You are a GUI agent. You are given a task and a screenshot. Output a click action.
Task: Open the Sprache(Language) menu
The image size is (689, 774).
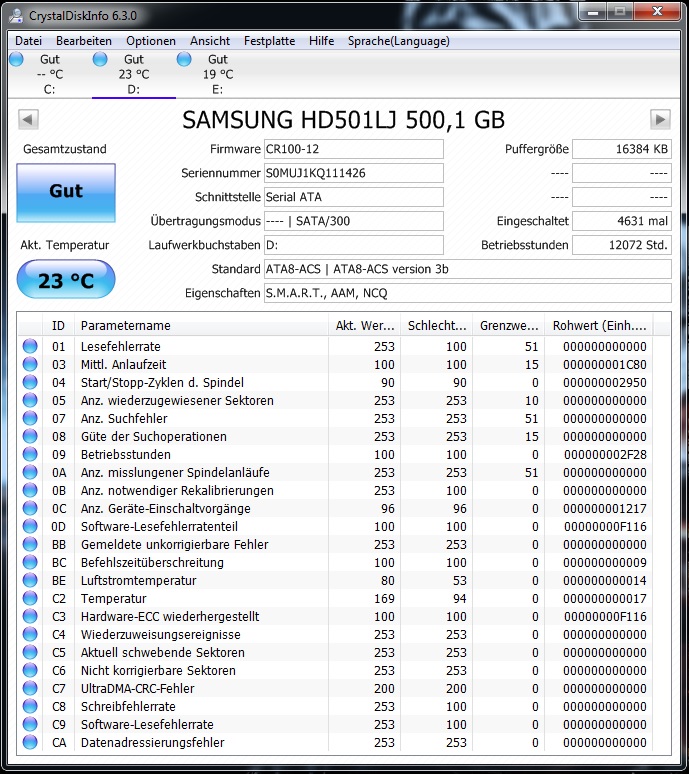[399, 41]
